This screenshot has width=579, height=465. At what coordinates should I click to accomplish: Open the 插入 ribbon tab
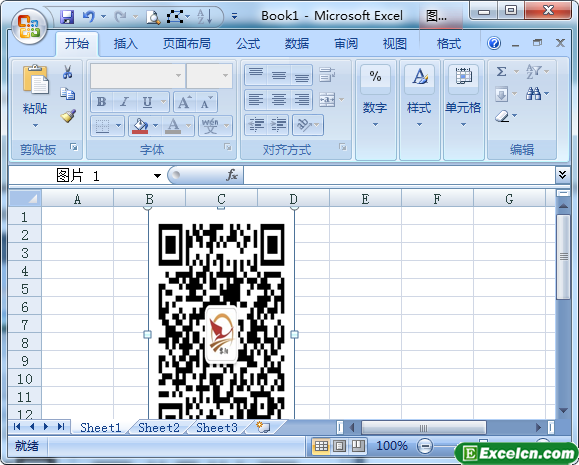click(x=126, y=44)
